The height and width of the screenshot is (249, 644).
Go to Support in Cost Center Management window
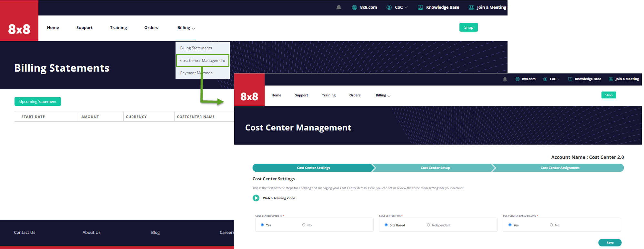click(x=302, y=95)
